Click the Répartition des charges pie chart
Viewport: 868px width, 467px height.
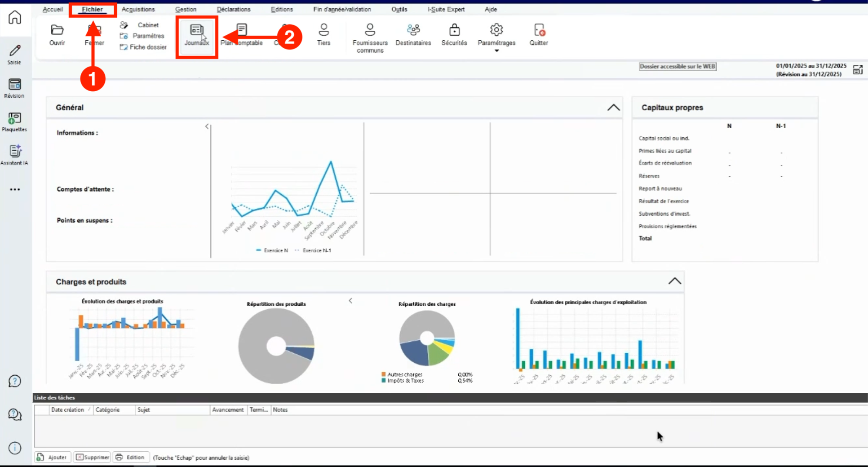tap(427, 338)
